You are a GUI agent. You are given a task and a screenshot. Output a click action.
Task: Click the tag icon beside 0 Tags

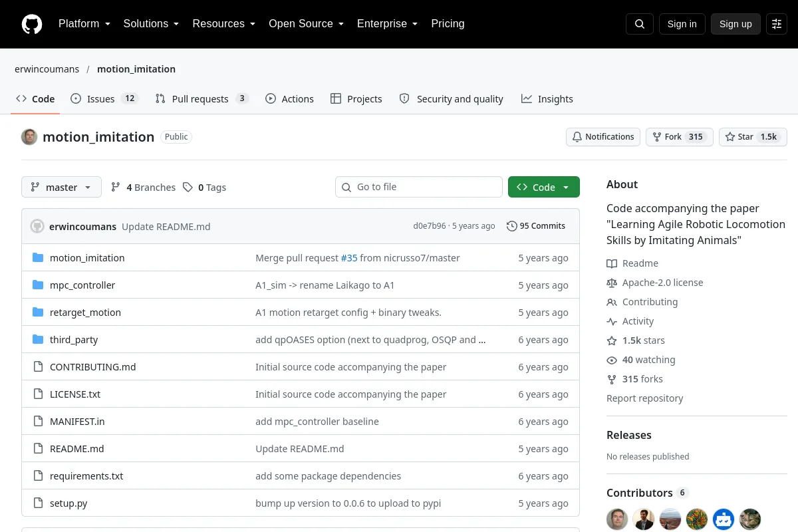pos(188,188)
